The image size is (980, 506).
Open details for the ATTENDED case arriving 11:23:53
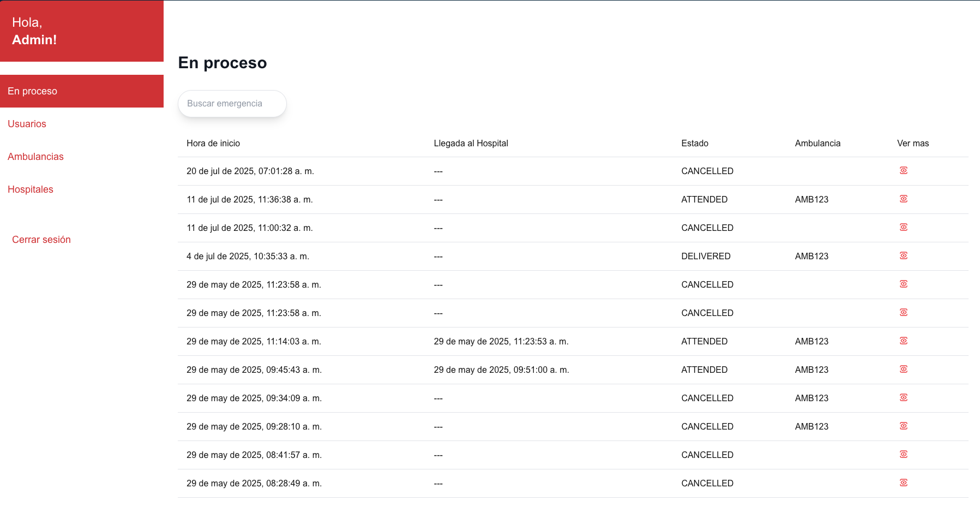coord(904,341)
